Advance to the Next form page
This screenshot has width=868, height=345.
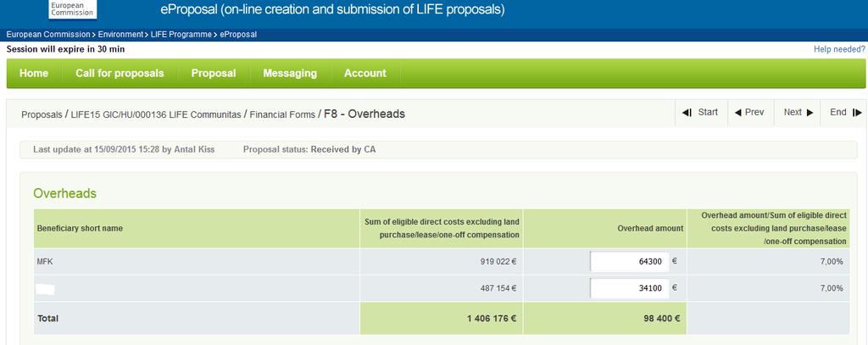point(797,113)
